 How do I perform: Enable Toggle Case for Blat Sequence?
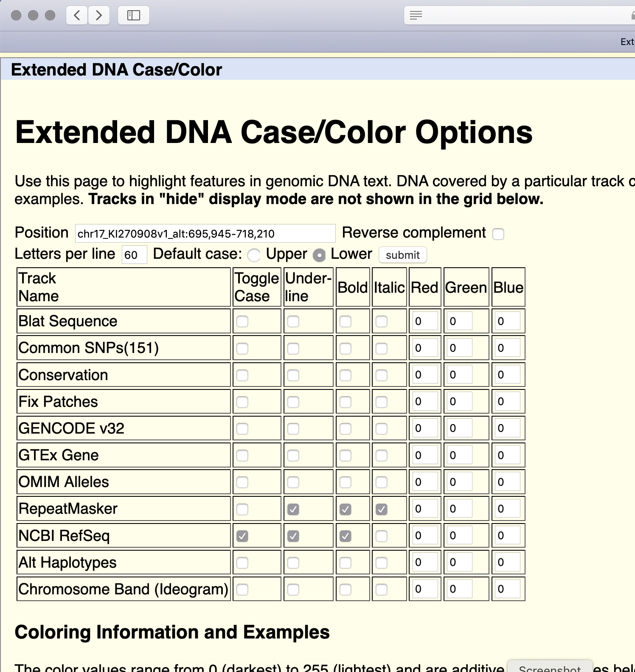click(242, 322)
